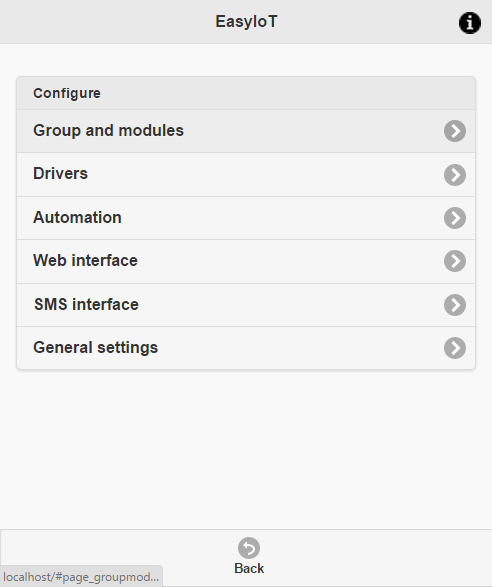
Task: Select the SMS interface entry
Action: (246, 305)
